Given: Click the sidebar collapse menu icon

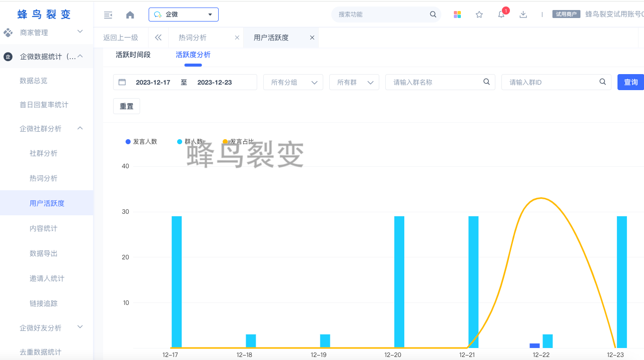Looking at the screenshot, I should [108, 15].
